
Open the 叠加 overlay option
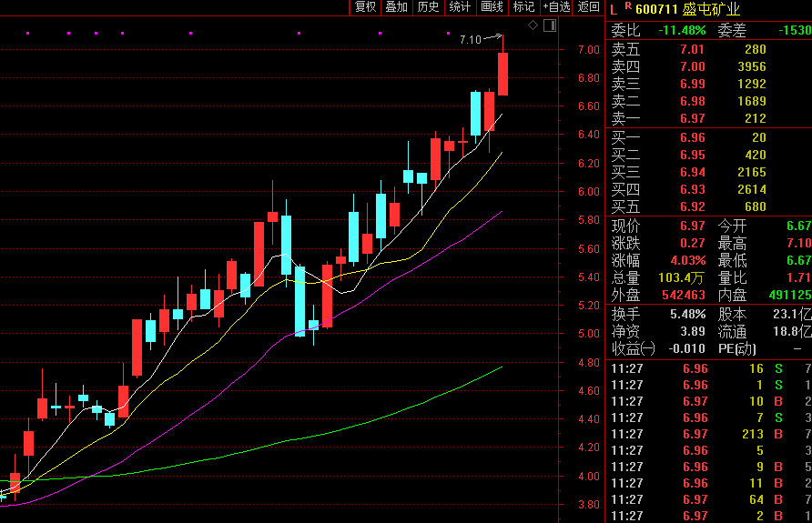coord(396,7)
